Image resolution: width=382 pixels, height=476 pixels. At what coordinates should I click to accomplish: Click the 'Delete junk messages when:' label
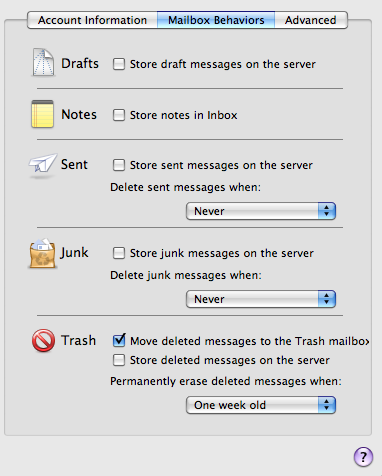click(x=186, y=275)
